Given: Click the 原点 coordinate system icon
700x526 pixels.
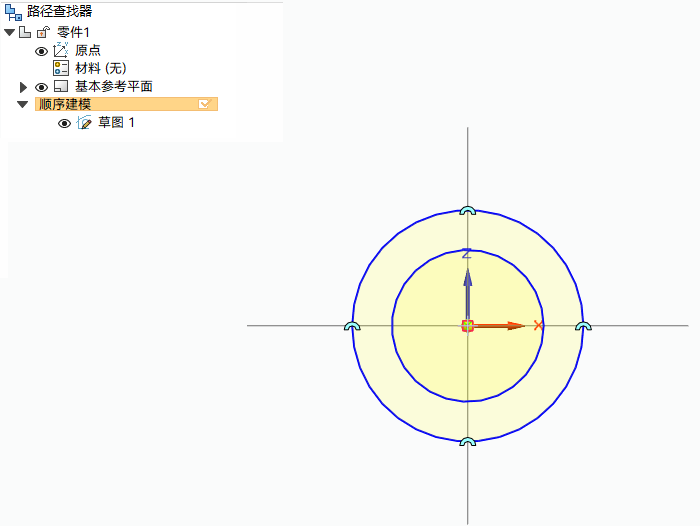Looking at the screenshot, I should (61, 50).
